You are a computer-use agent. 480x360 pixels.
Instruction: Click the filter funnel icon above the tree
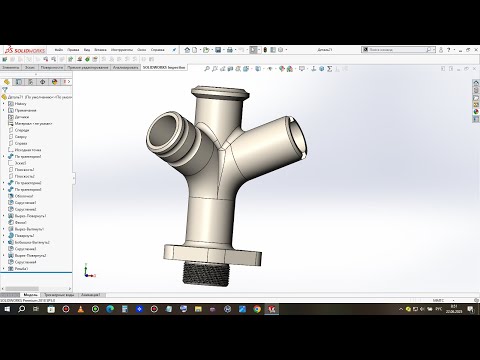coord(5,90)
